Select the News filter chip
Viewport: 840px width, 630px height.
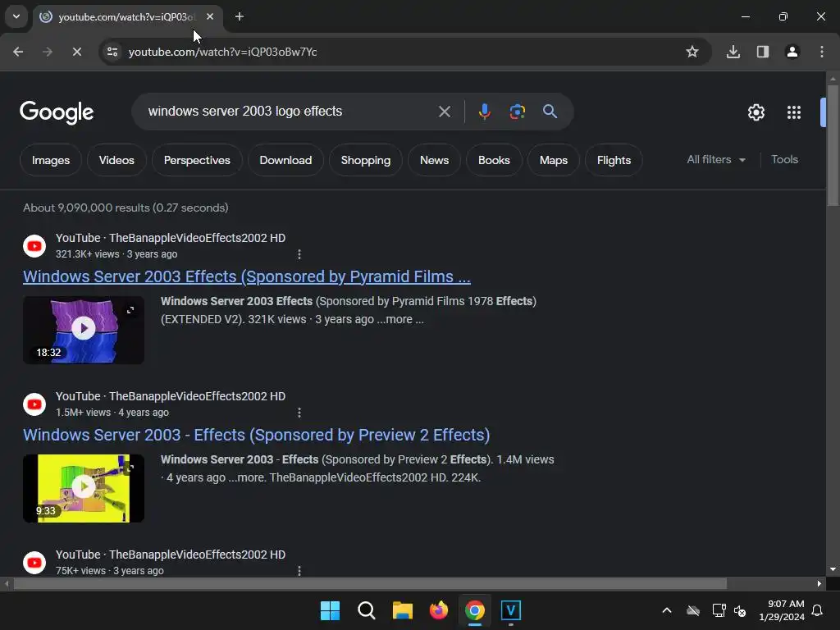[x=435, y=160]
